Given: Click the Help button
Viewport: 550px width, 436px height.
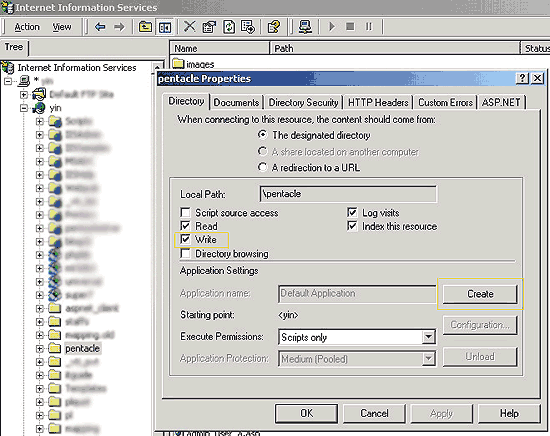Looking at the screenshot, I should point(509,414).
